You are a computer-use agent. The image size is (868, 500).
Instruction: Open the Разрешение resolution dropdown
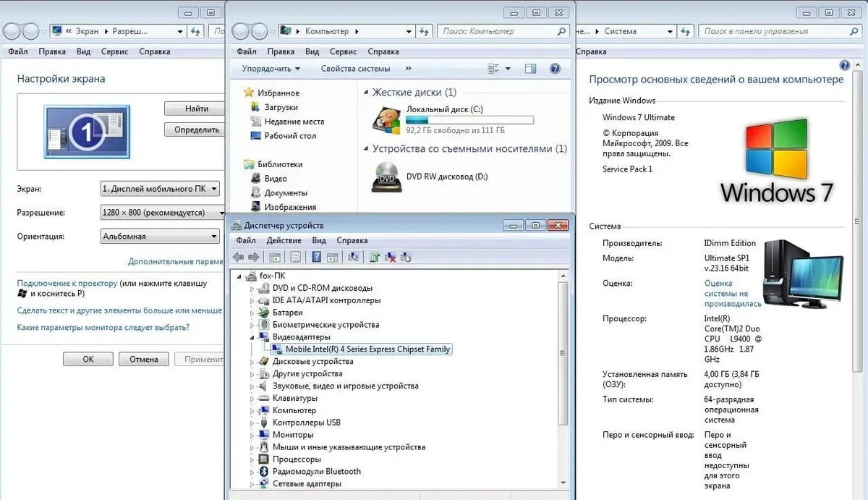[x=163, y=213]
